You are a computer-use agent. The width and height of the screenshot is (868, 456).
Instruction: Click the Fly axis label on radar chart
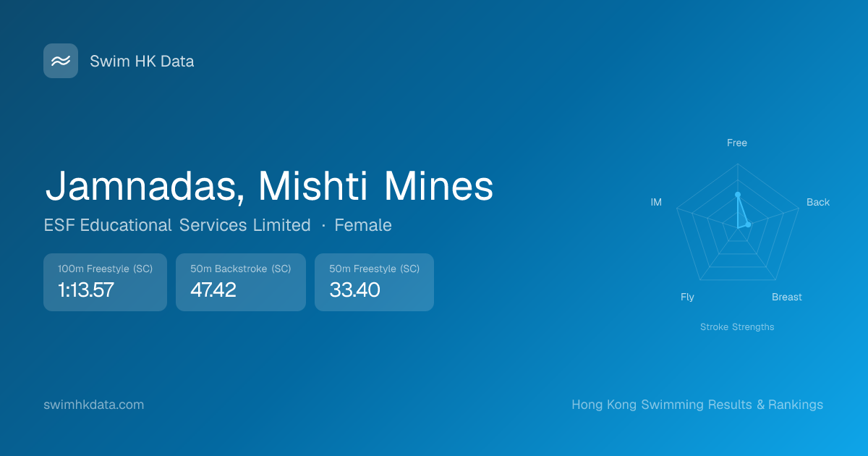(x=687, y=297)
